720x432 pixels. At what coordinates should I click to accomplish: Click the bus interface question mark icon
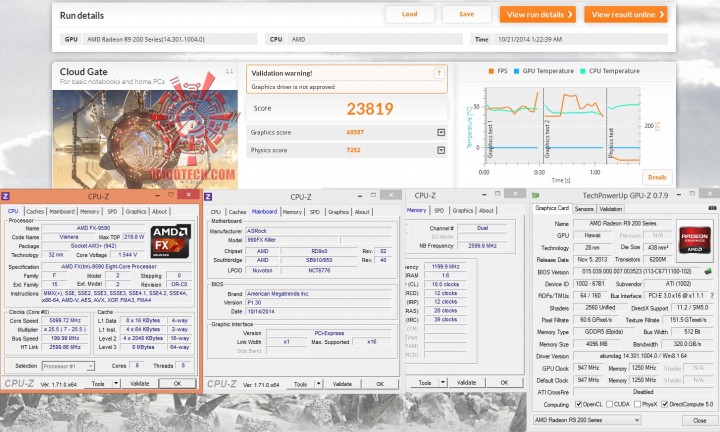click(712, 295)
